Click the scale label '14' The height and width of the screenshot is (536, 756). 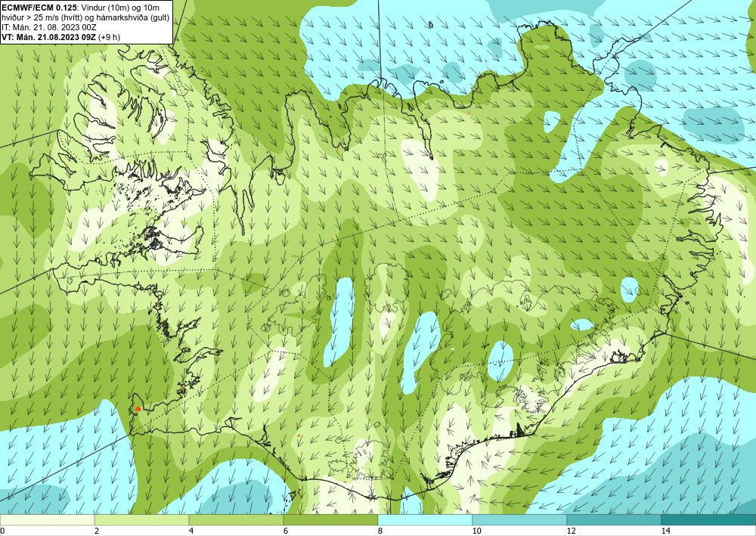[x=666, y=531]
